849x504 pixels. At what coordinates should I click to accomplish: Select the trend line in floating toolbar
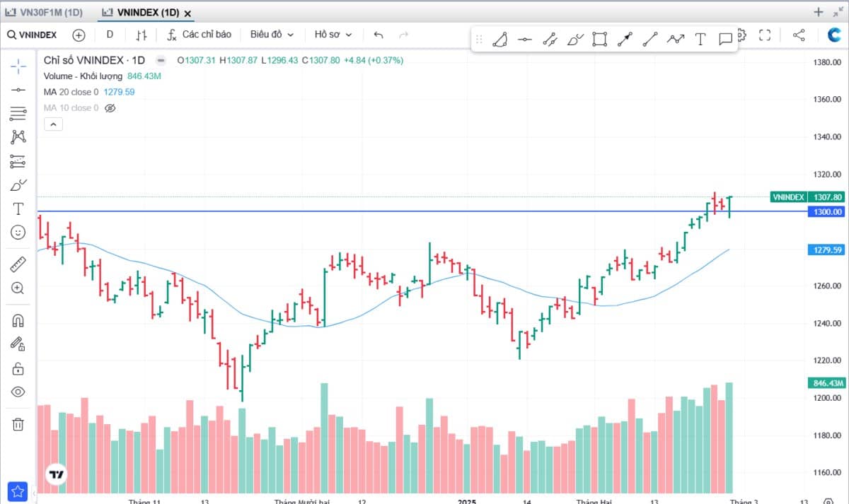[x=649, y=40]
